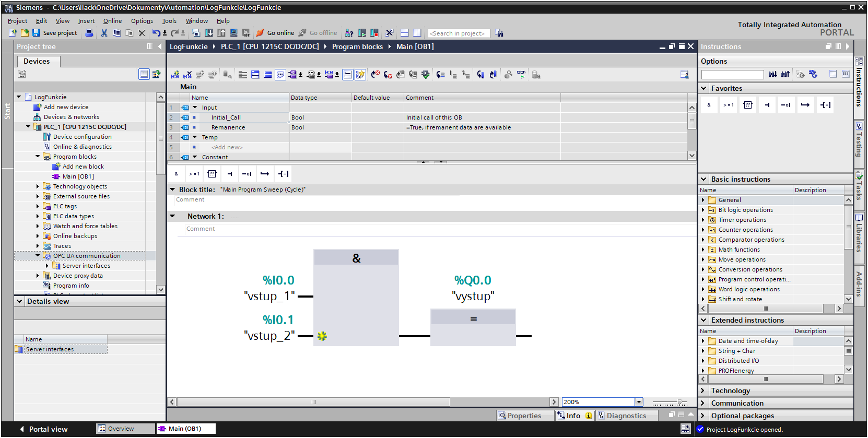868x438 pixels.
Task: Toggle favorites display in the block editor toolbar
Action: [360, 75]
